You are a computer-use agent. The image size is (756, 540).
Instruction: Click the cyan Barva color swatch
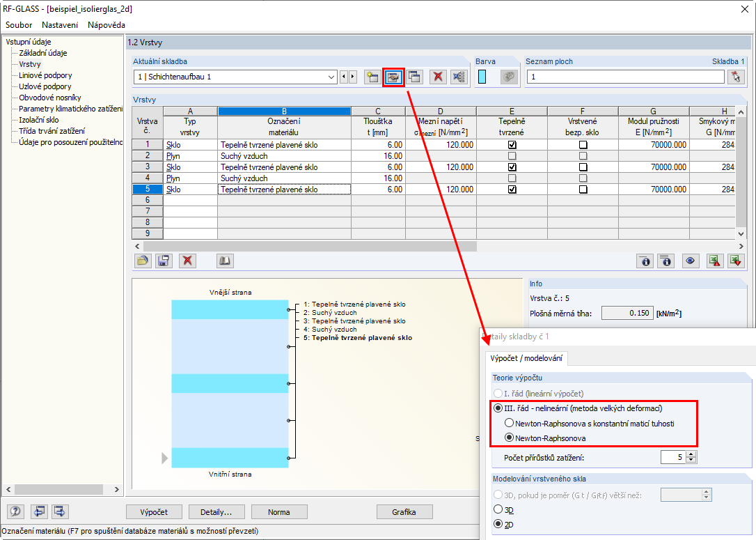coord(482,77)
